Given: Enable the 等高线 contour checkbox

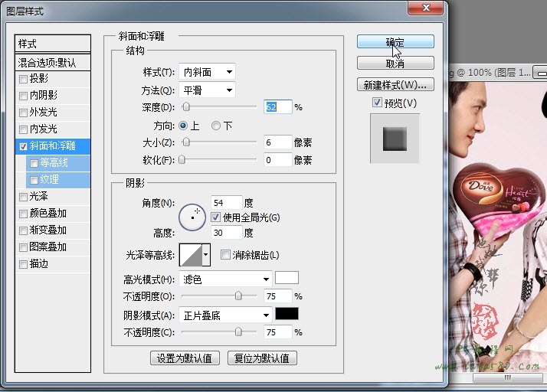Looking at the screenshot, I should (34, 163).
